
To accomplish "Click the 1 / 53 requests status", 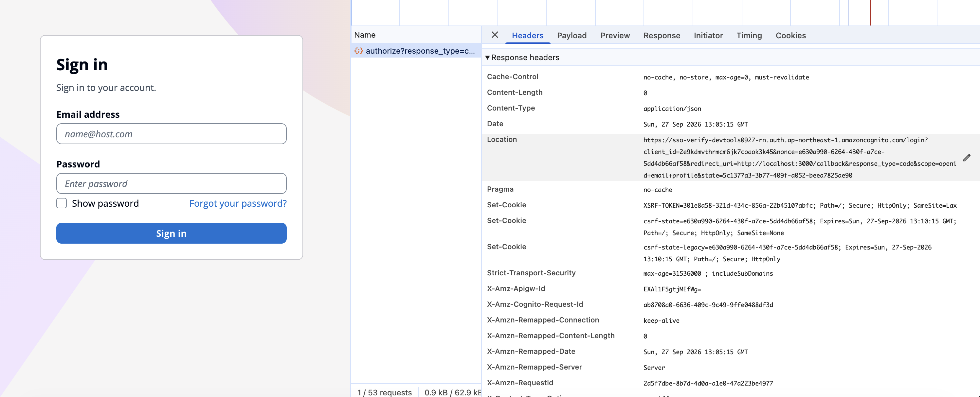I will tap(384, 392).
